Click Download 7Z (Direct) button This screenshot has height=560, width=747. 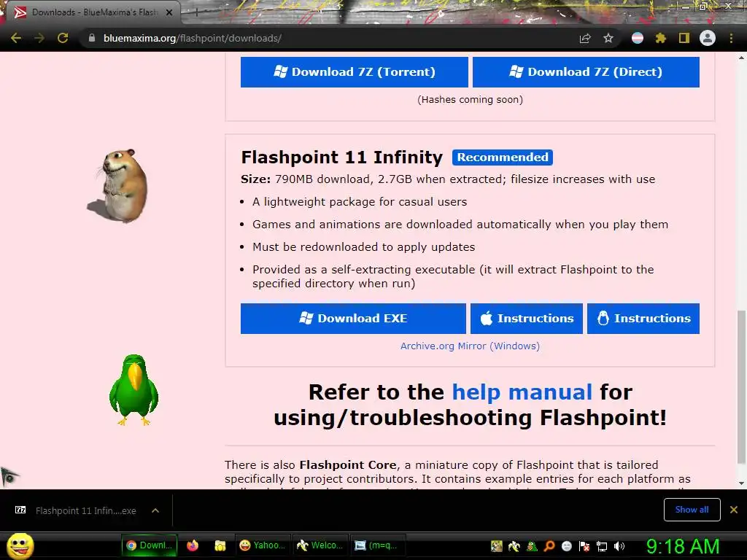(586, 72)
